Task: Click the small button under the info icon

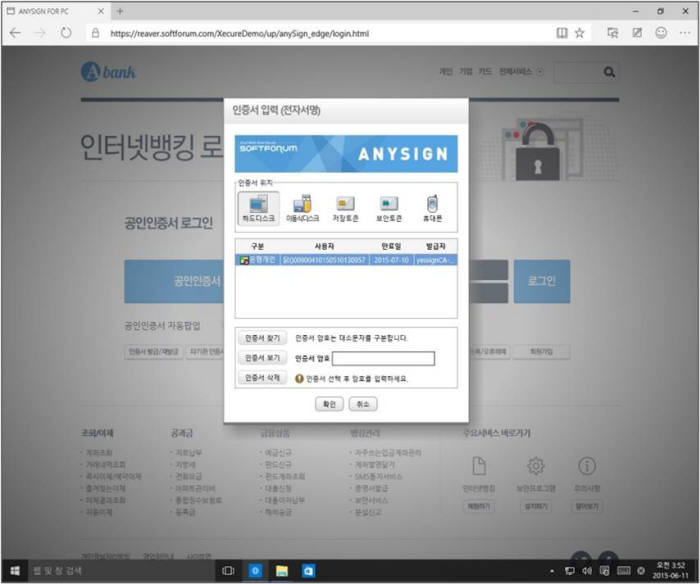Action: click(587, 506)
